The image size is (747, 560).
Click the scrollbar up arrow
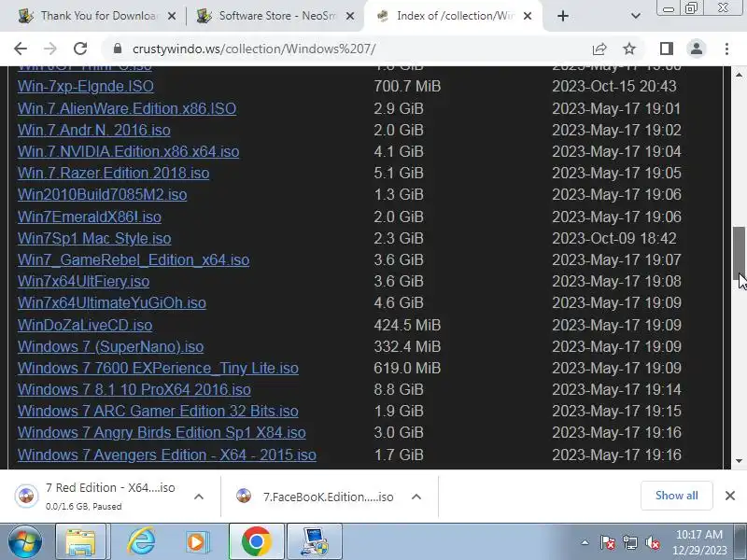coord(739,75)
